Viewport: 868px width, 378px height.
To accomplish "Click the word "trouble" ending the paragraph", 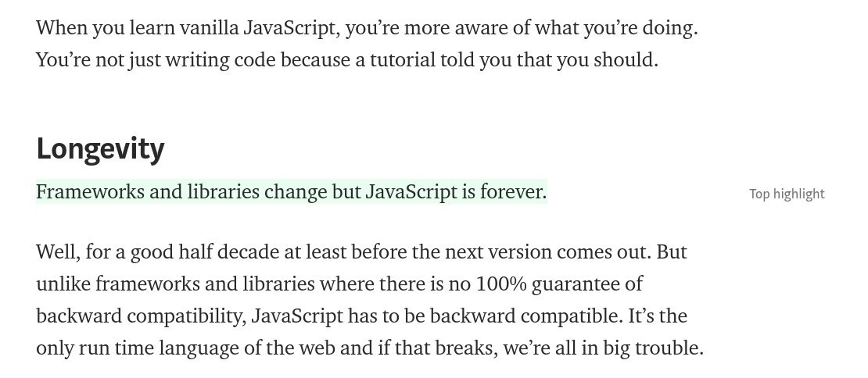I will [668, 348].
